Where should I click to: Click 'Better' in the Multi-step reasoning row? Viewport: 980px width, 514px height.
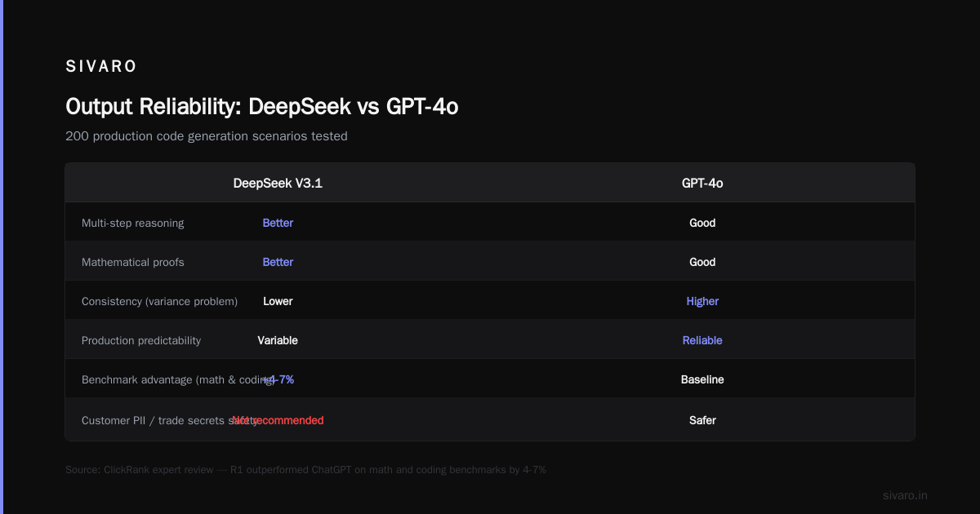click(278, 223)
